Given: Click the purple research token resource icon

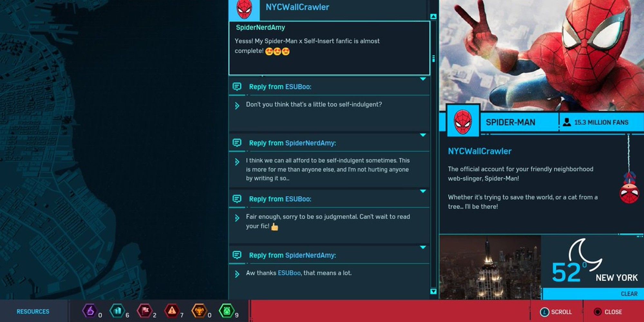Looking at the screenshot, I should pos(89,311).
